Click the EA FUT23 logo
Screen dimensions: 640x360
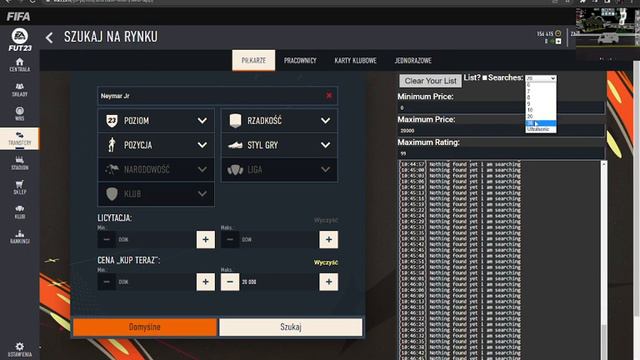[x=20, y=40]
